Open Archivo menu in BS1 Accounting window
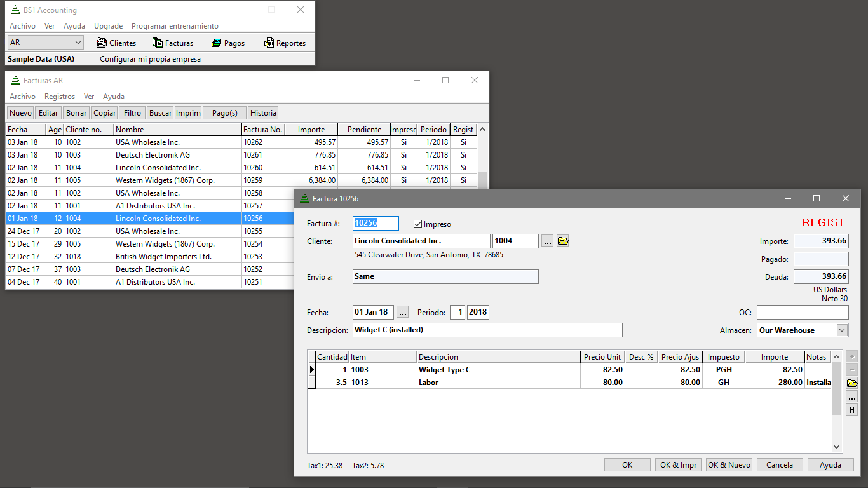868x488 pixels. 22,26
